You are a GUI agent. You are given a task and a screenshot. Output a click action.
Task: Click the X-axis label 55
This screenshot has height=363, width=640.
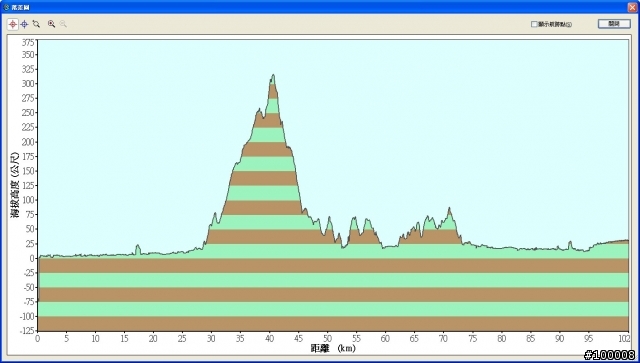click(x=356, y=339)
